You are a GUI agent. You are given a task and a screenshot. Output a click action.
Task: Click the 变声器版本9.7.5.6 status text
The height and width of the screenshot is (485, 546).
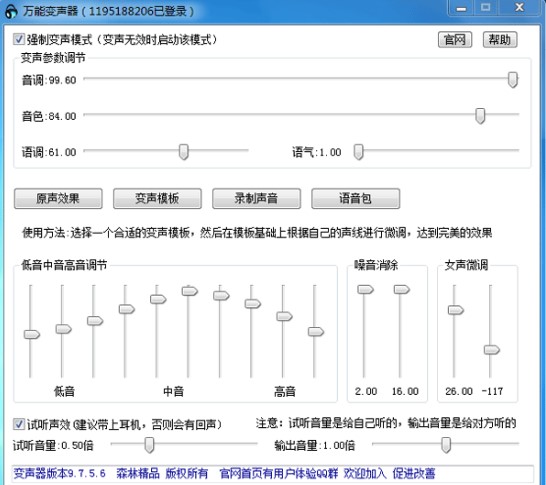click(60, 474)
